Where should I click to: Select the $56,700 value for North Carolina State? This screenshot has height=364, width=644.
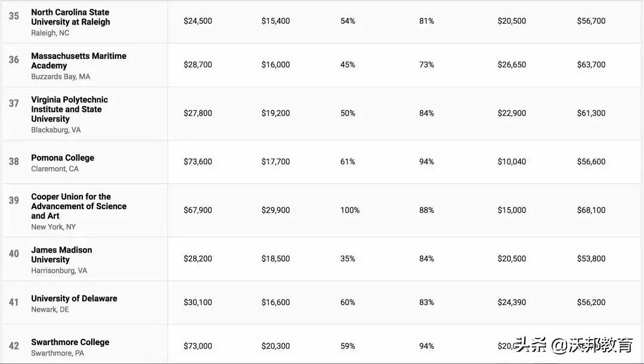coord(591,21)
